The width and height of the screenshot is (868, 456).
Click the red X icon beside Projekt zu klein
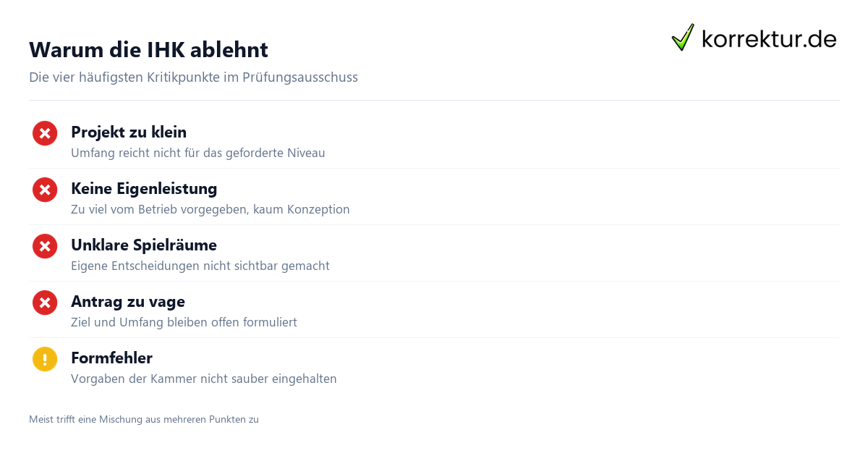tap(45, 133)
